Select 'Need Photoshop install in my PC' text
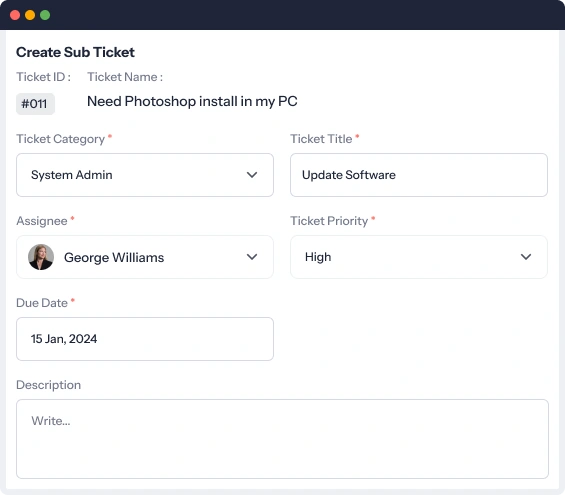The image size is (565, 495). [x=192, y=102]
